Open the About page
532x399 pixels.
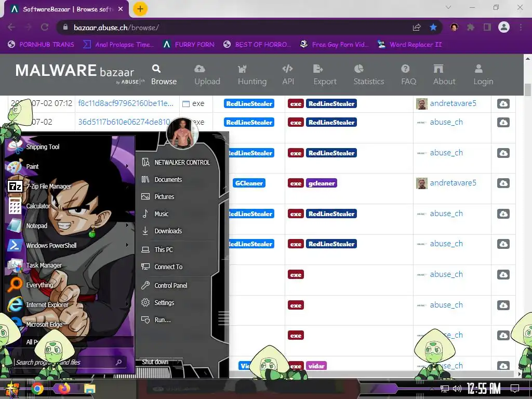click(x=444, y=75)
